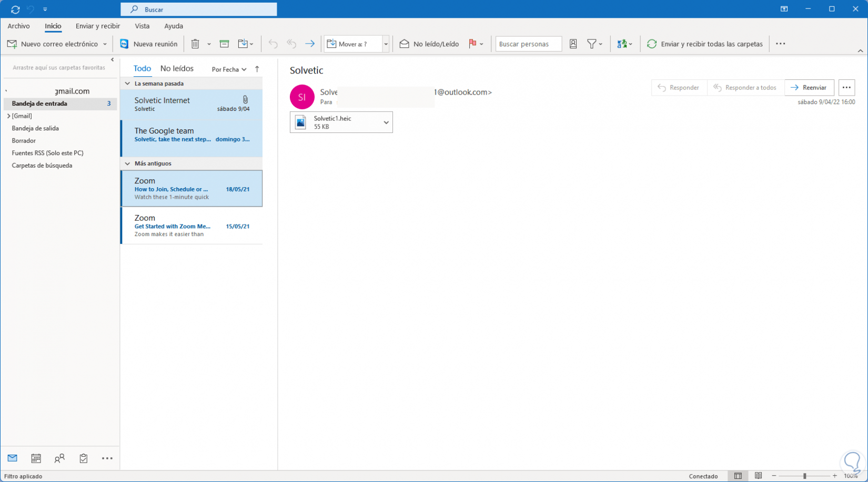Open the Ayuda tab
The width and height of the screenshot is (868, 482).
pos(174,26)
